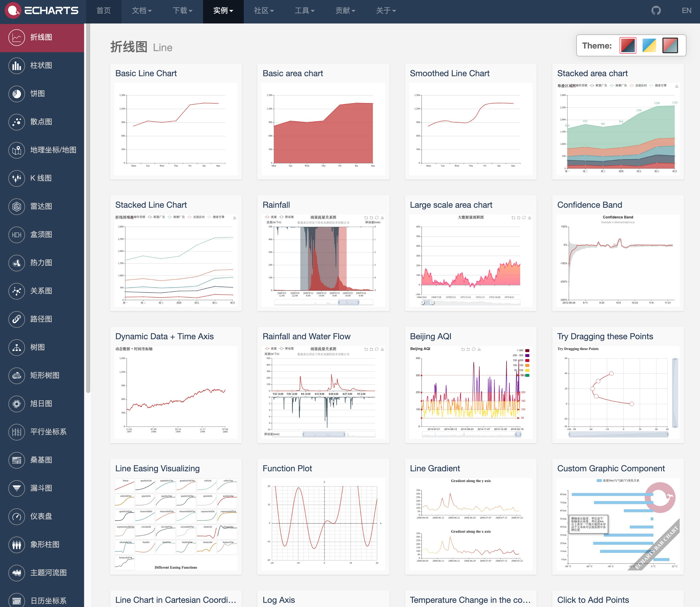This screenshot has height=607, width=700.
Task: Open the Confidence Band example title
Action: point(590,205)
